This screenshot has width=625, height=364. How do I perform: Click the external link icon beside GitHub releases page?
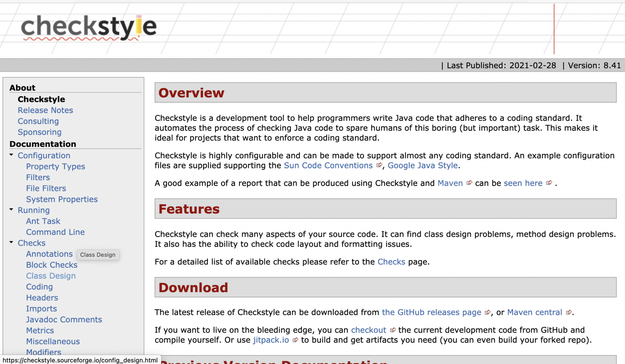(x=487, y=312)
